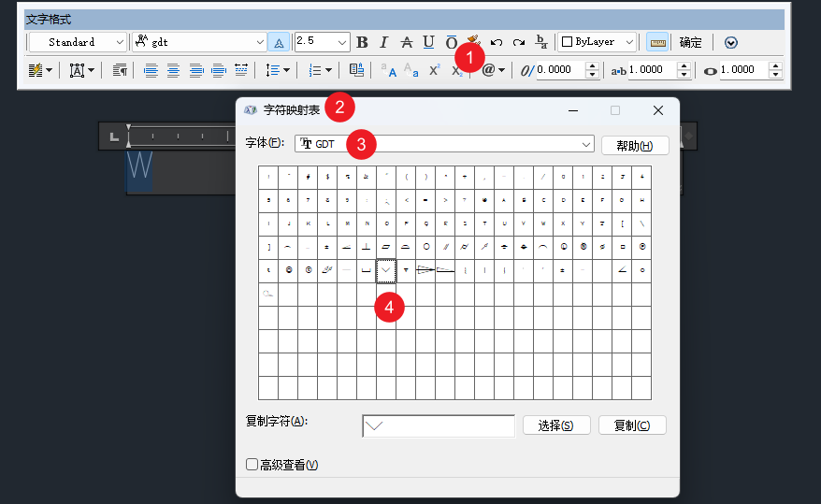Viewport: 821px width, 504px height.
Task: Apply italic formatting to text
Action: pos(383,42)
